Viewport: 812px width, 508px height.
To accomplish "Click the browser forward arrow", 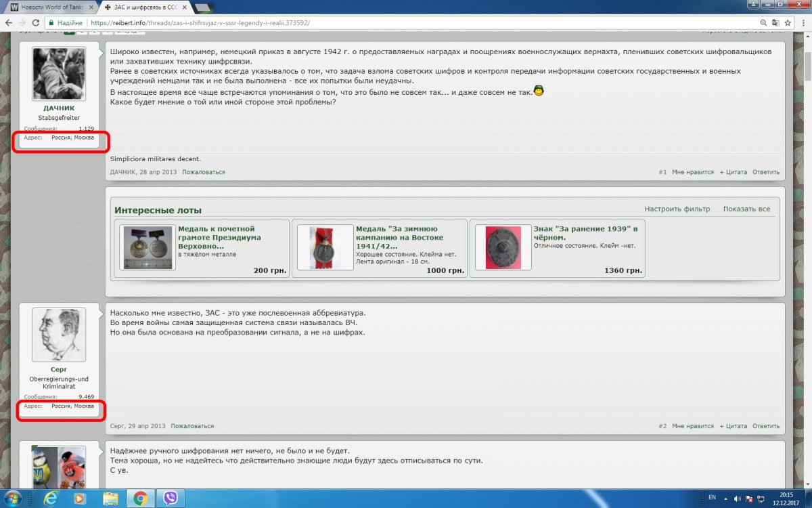I will tap(22, 22).
